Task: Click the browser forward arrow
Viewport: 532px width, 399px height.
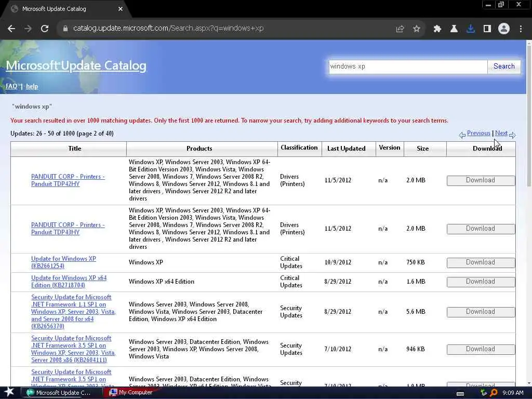Action: (28, 29)
